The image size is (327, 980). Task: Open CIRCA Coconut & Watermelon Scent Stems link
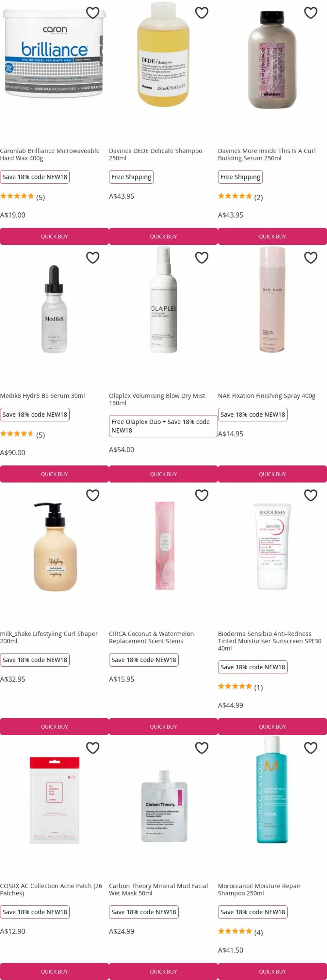(151, 637)
